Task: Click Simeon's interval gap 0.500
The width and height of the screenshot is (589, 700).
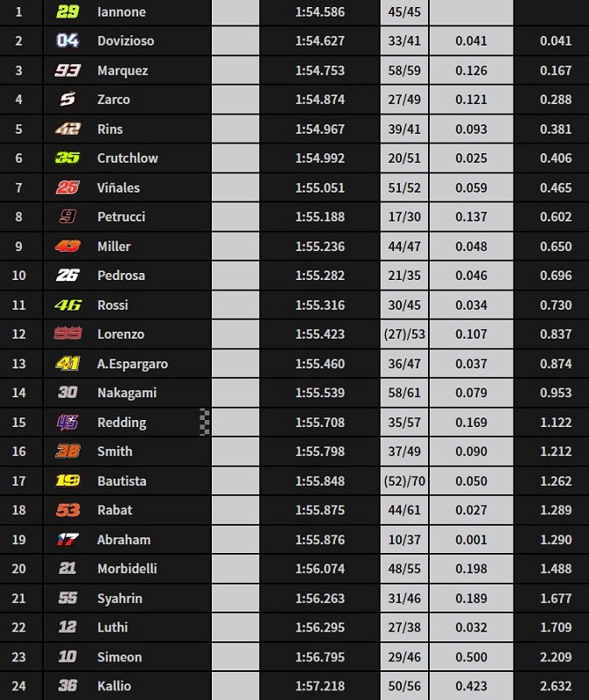Action: coord(471,656)
